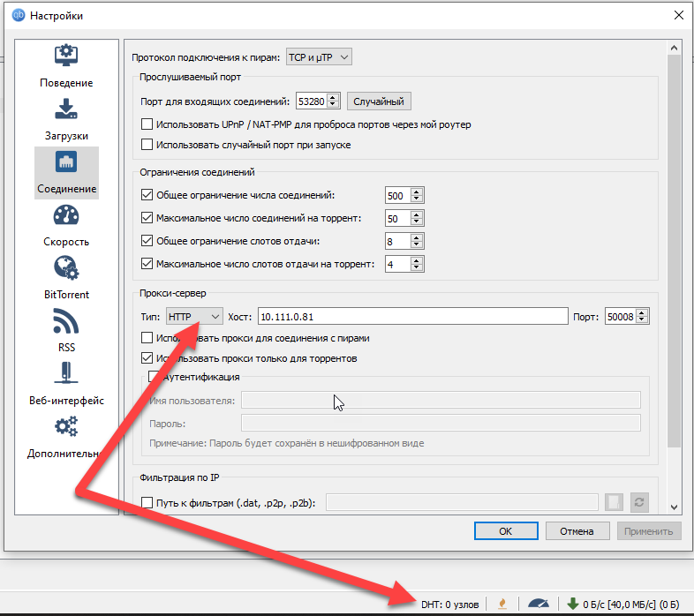Screen dimensions: 694x616
Task: Click DHT: 0 узлов status text
Action: [449, 605]
